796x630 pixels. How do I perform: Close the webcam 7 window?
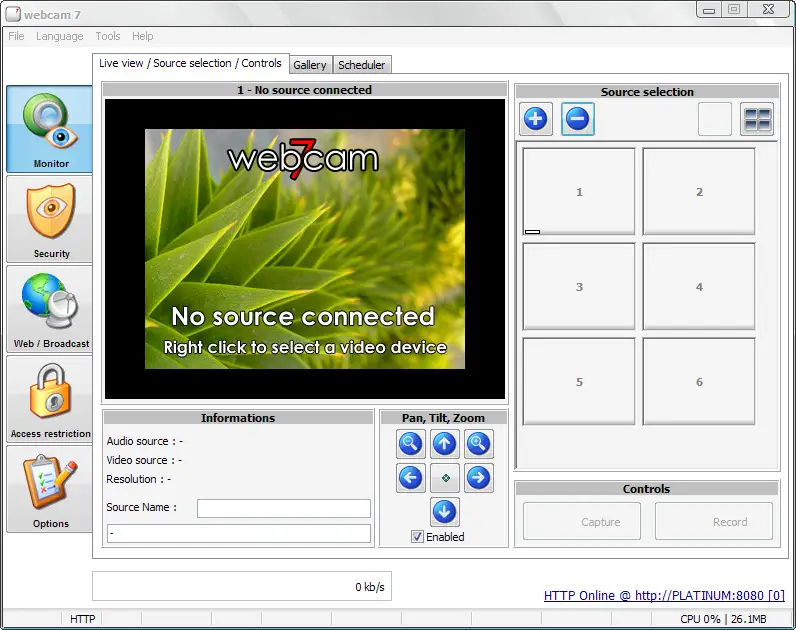(769, 10)
